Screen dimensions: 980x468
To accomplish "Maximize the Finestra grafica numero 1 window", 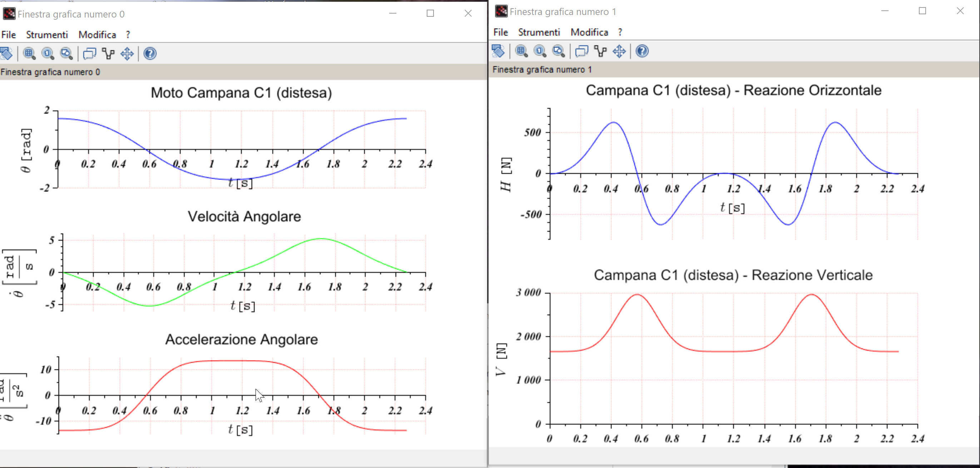I will [x=922, y=11].
